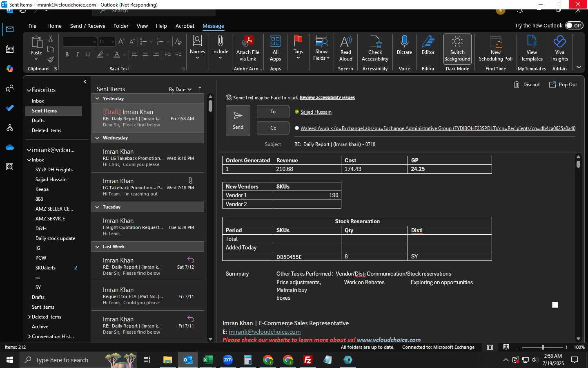Collapse the Wednesday message group
588x368 pixels.
97,138
